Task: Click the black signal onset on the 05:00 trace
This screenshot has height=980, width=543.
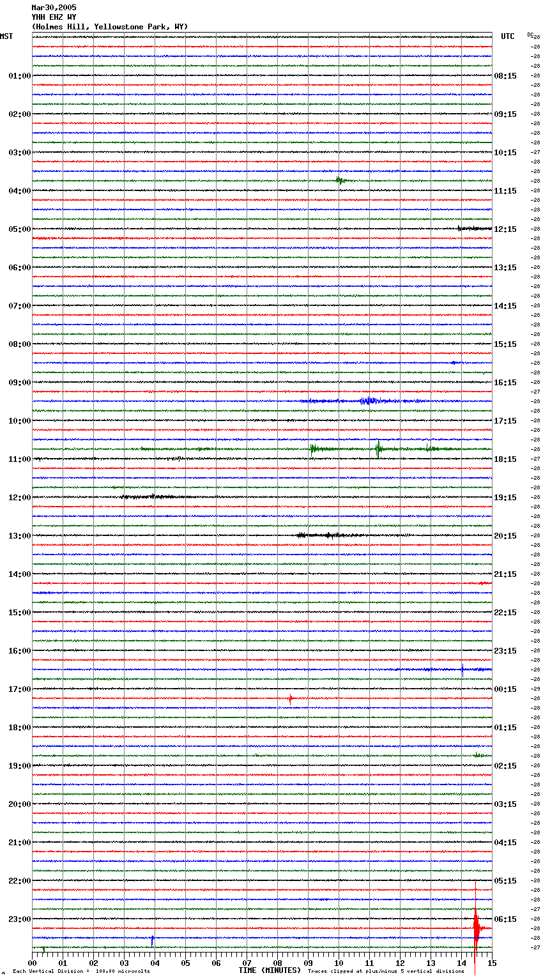Action: point(474,228)
